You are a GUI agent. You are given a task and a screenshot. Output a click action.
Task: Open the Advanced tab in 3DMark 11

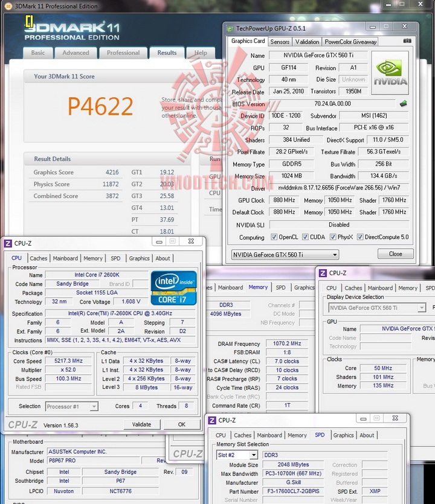click(76, 53)
